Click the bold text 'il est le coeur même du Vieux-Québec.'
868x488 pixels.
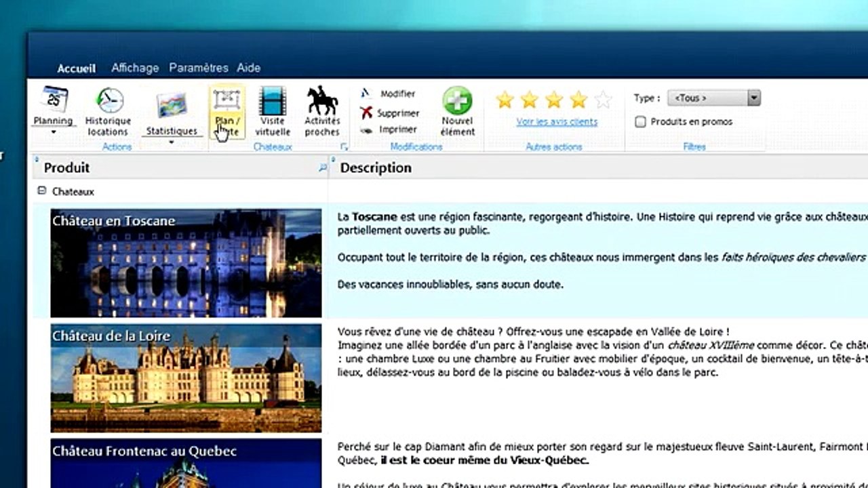coord(485,461)
